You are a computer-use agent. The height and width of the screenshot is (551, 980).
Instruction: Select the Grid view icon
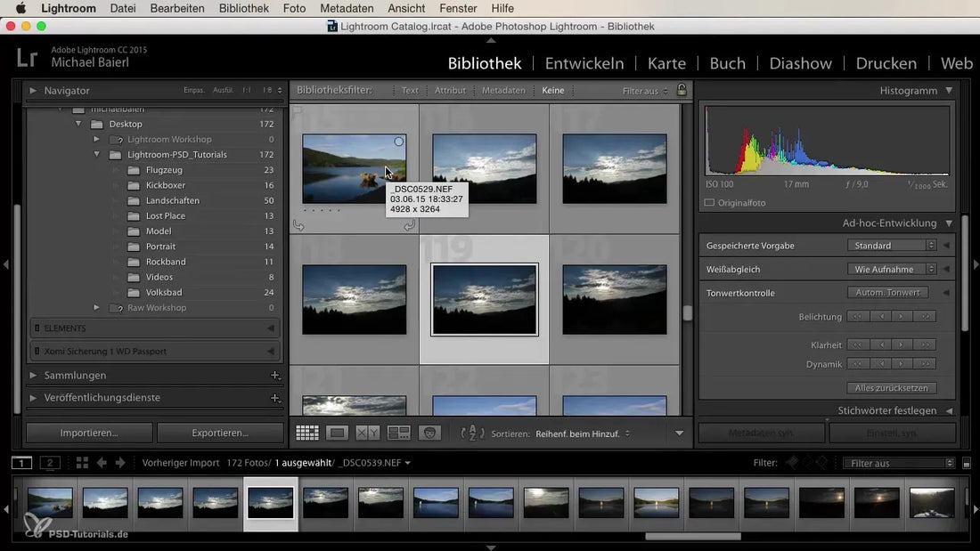[307, 433]
